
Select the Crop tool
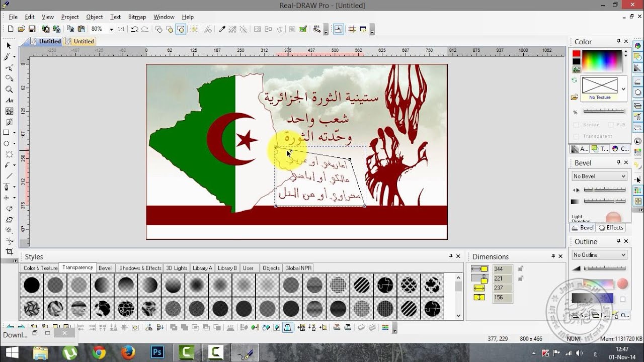click(x=9, y=252)
